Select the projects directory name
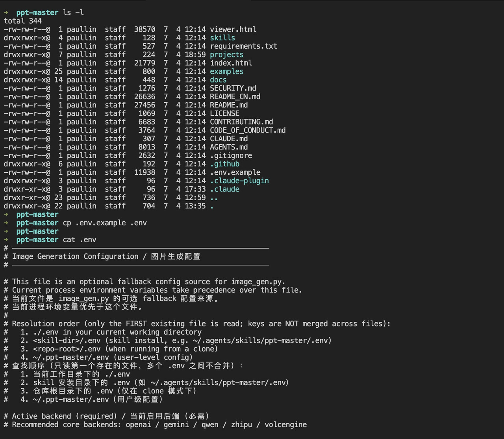This screenshot has height=439, width=504. 227,55
